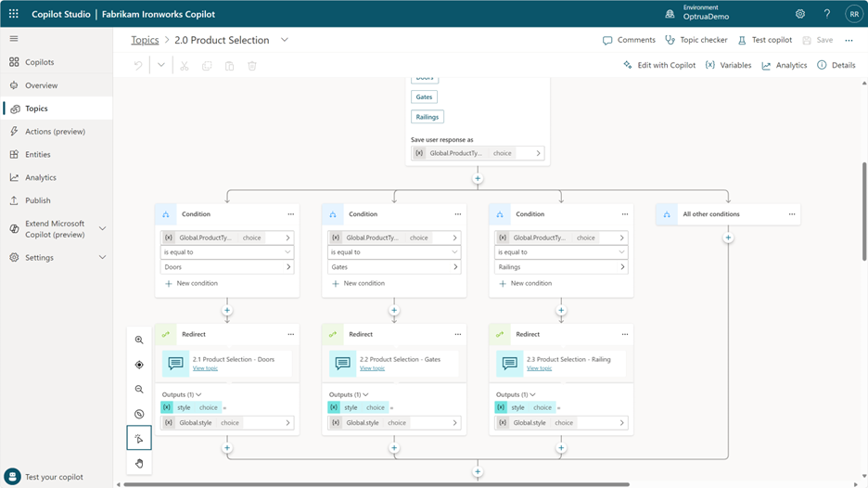Add node below the question card
Image resolution: width=868 pixels, height=488 pixels.
tap(478, 178)
